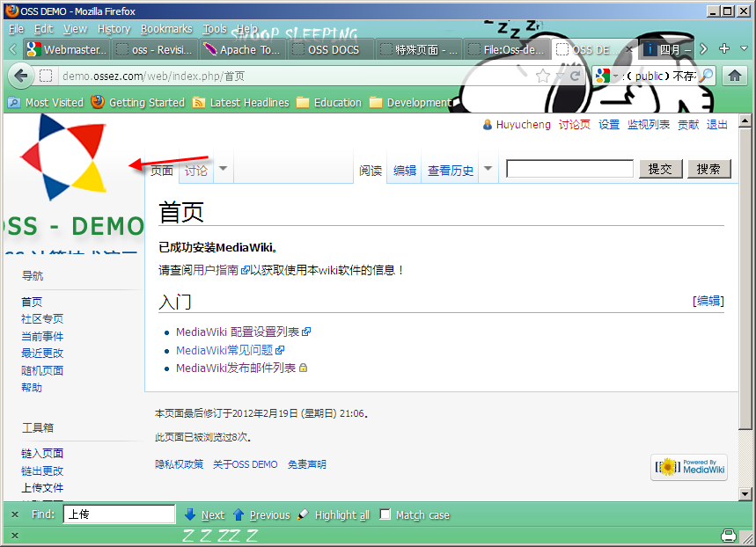The width and height of the screenshot is (756, 547).
Task: Open the History menu
Action: click(x=114, y=29)
